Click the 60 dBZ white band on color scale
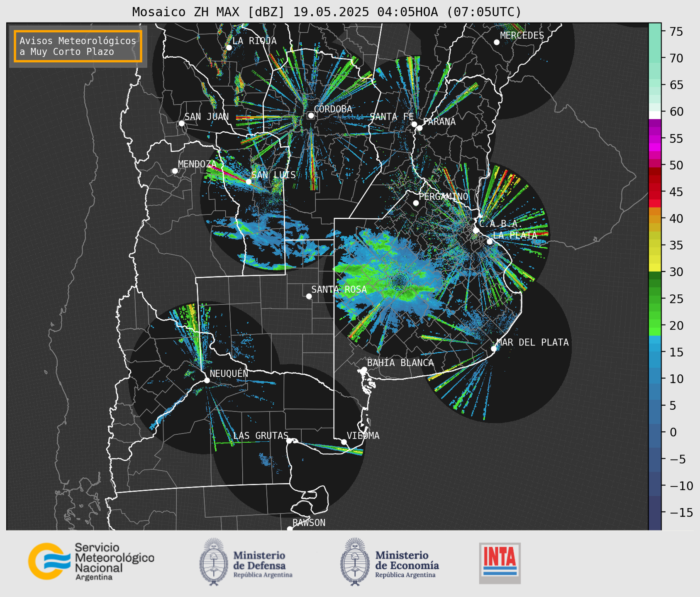700x597 pixels. (654, 115)
